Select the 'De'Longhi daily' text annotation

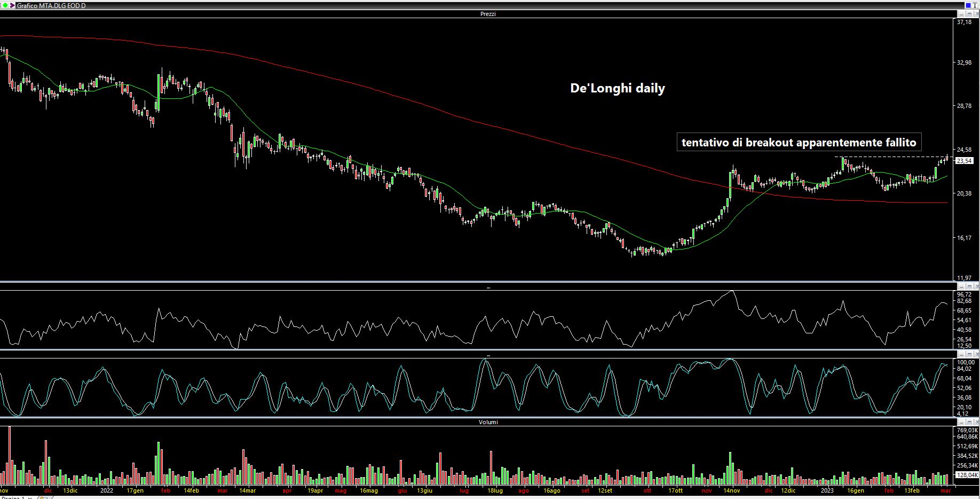pyautogui.click(x=618, y=88)
